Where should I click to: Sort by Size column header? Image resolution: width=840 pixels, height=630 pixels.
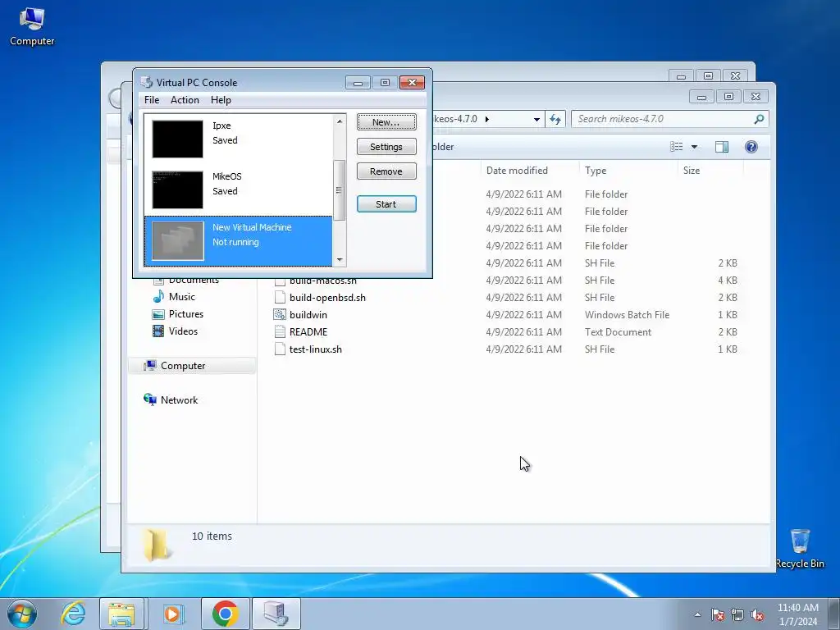coord(691,171)
